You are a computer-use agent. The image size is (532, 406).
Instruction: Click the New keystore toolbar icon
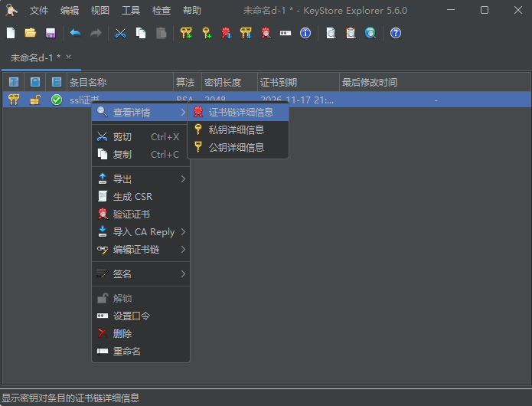coord(11,33)
